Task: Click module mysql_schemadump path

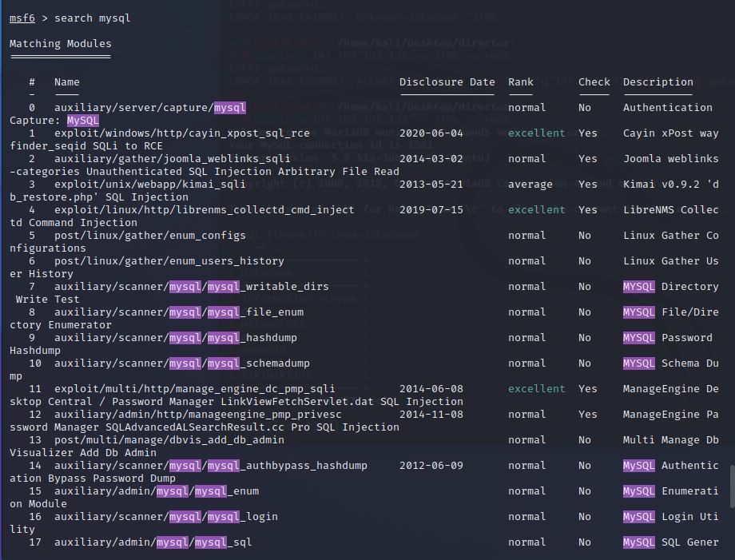Action: (182, 363)
